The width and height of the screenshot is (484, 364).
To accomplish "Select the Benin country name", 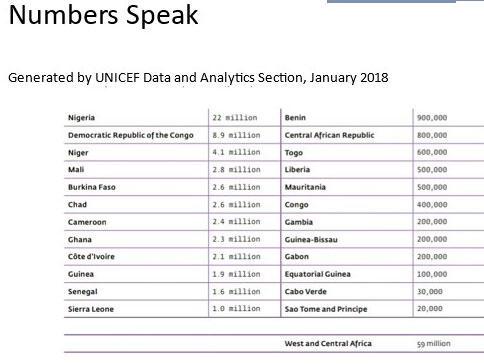I will (295, 118).
